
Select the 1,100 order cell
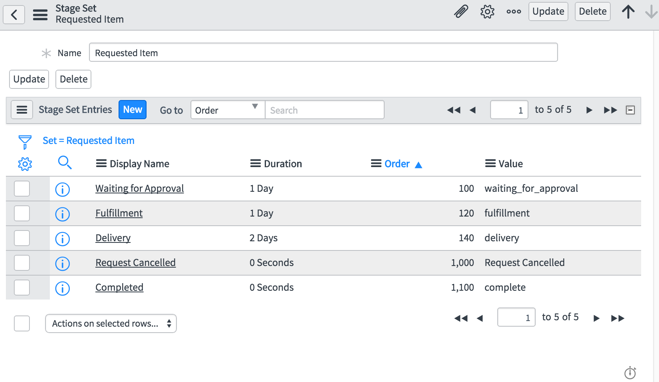click(x=462, y=288)
